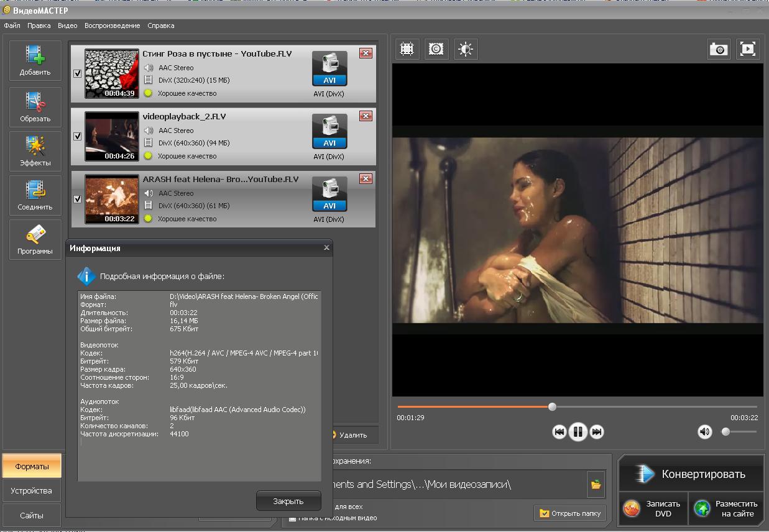Click the ARASH feat Helena file title
This screenshot has width=769, height=532.
coord(221,179)
